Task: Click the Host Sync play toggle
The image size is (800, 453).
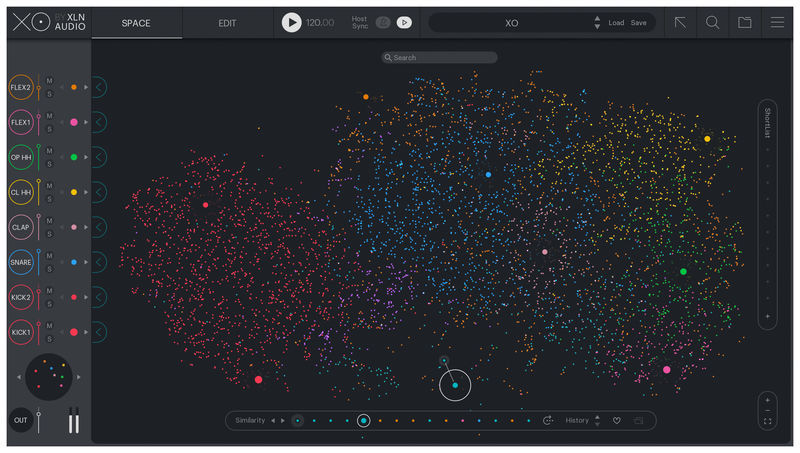Action: 404,22
